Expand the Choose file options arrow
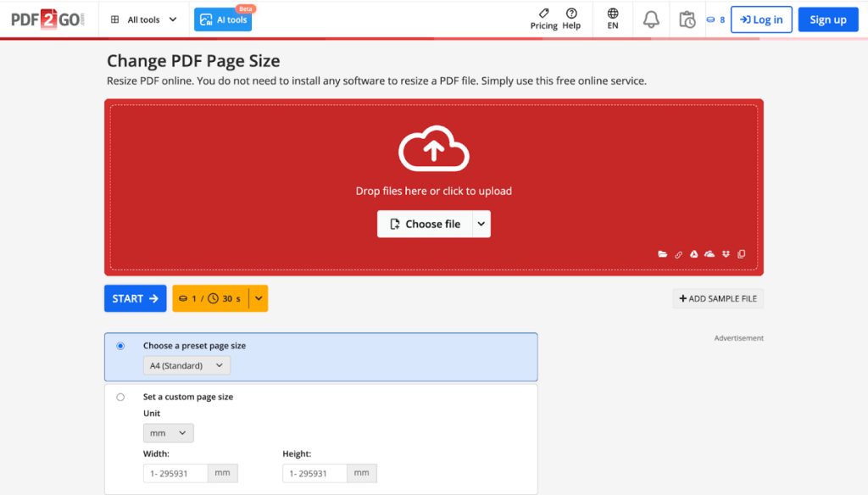 coord(481,224)
